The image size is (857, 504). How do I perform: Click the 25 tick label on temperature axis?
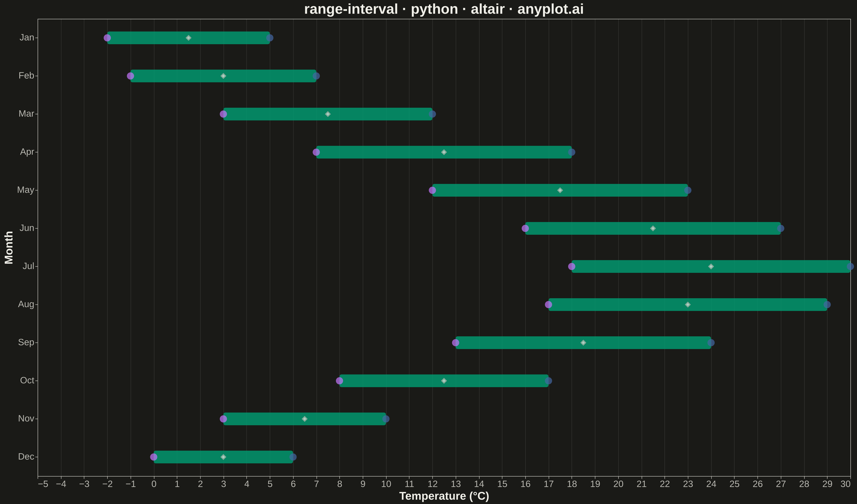(734, 484)
